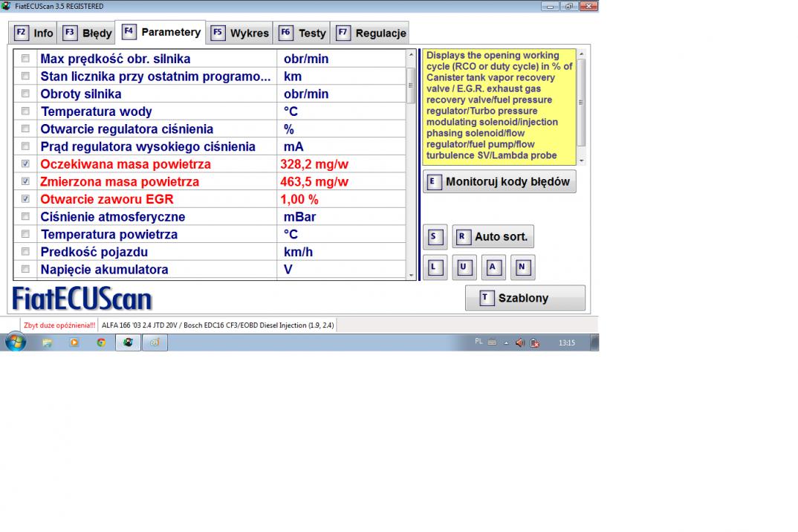Enable Temperatura powietrza checkbox
This screenshot has width=798, height=532.
(25, 234)
